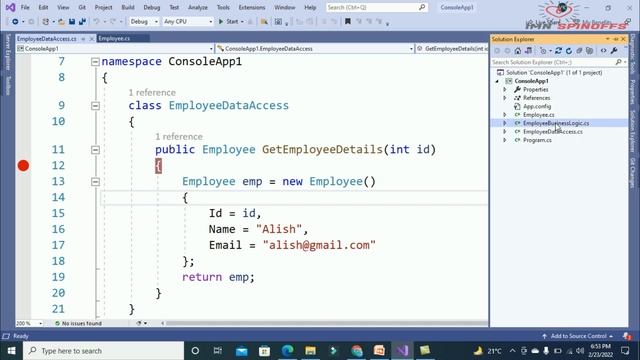Open the Mail app from the taskbar
Viewport: 640px width, 360px height.
[242, 351]
